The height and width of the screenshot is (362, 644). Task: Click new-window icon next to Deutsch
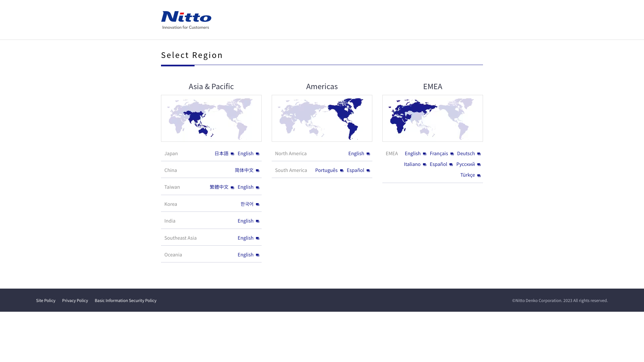tap(479, 154)
